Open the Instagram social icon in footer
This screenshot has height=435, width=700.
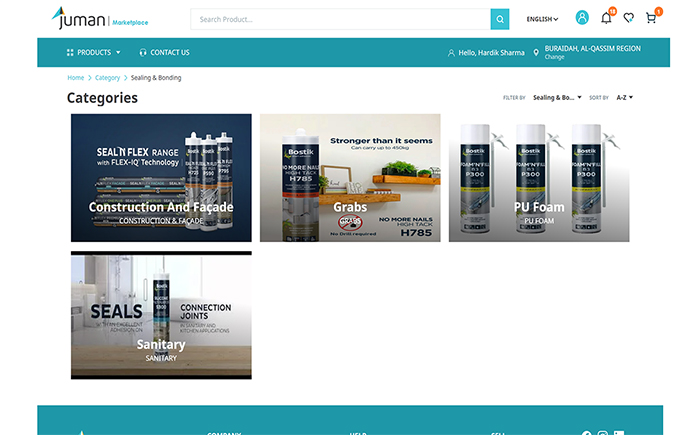[x=603, y=433]
